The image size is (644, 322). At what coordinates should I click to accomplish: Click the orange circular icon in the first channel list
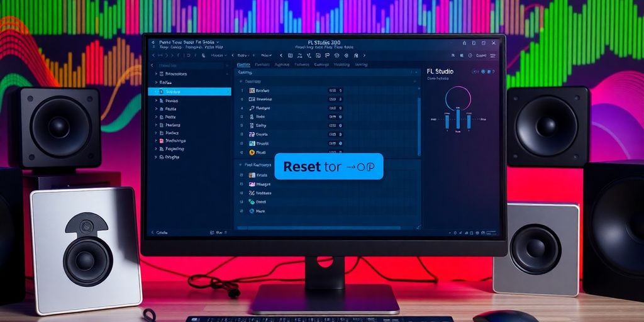coord(252,152)
